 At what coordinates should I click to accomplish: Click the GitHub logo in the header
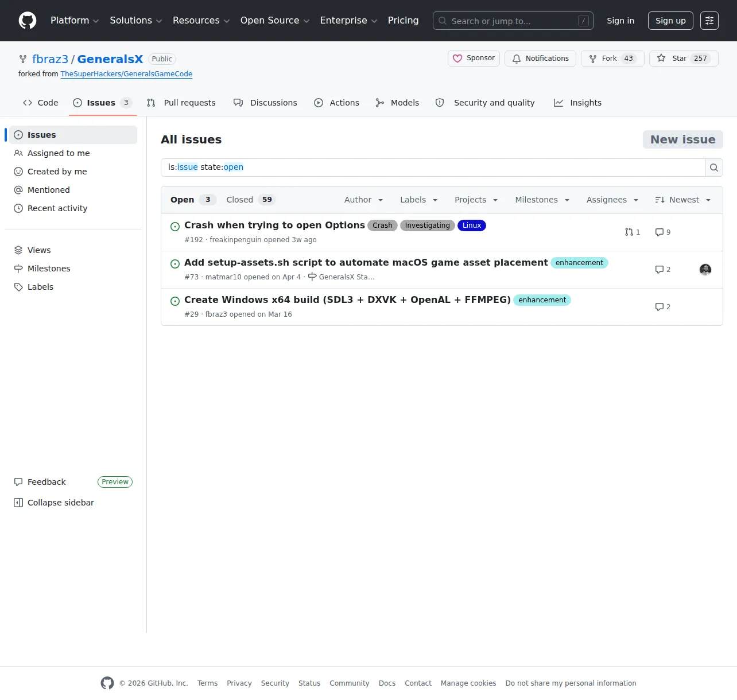coord(28,21)
